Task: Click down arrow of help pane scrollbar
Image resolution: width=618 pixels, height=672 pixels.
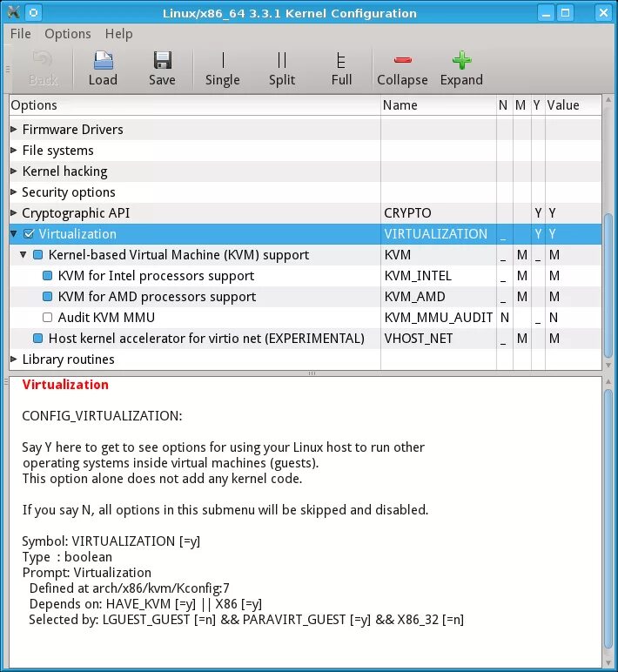Action: pyautogui.click(x=608, y=662)
